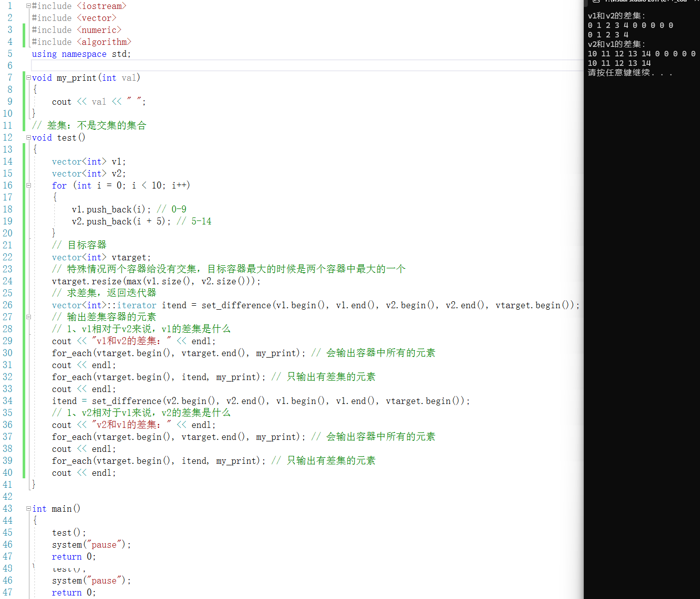Click the for_each statement on line 39
The height and width of the screenshot is (599, 700).
[159, 461]
